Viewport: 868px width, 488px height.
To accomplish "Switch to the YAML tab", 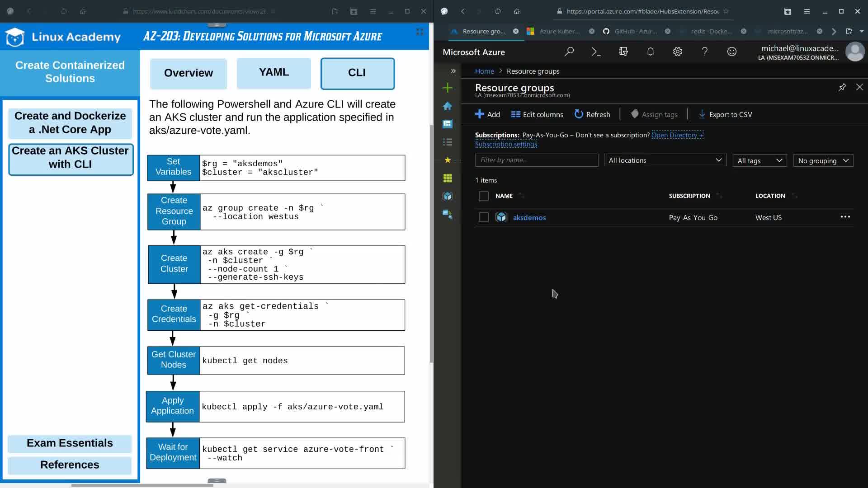I will click(x=274, y=73).
